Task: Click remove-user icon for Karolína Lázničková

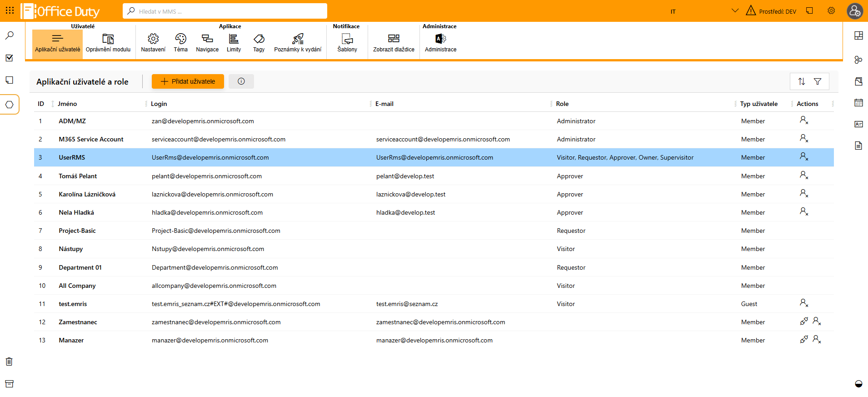Action: pyautogui.click(x=804, y=193)
